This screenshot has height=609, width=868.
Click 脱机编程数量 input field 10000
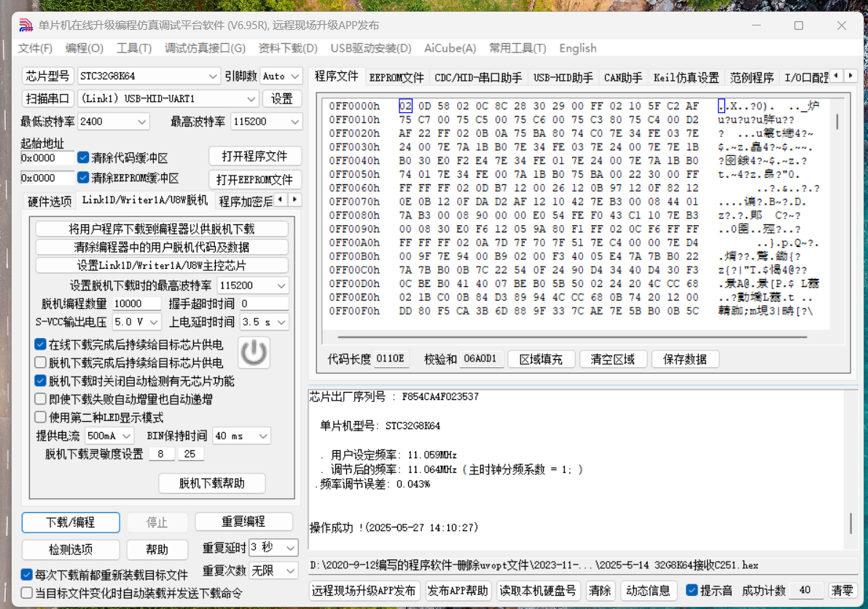click(x=137, y=304)
